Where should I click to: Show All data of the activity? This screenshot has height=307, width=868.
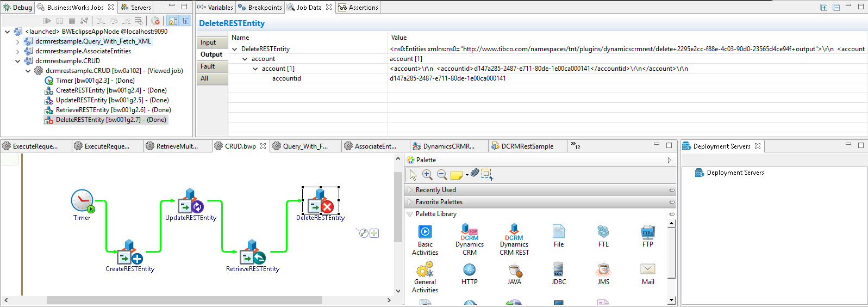pos(211,78)
